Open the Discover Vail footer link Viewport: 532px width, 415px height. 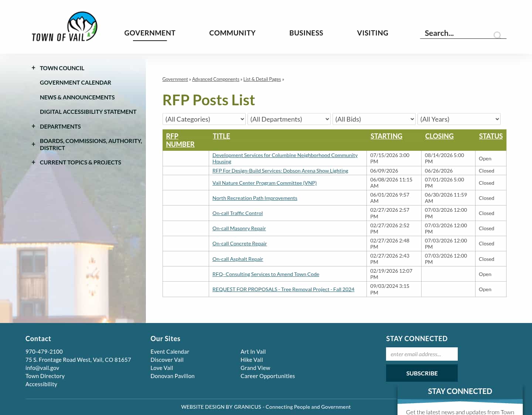click(167, 360)
